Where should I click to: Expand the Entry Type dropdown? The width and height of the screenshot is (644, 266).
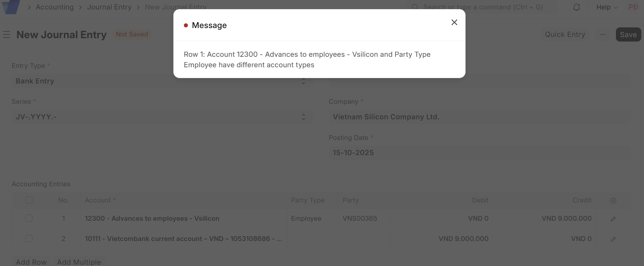[x=162, y=81]
